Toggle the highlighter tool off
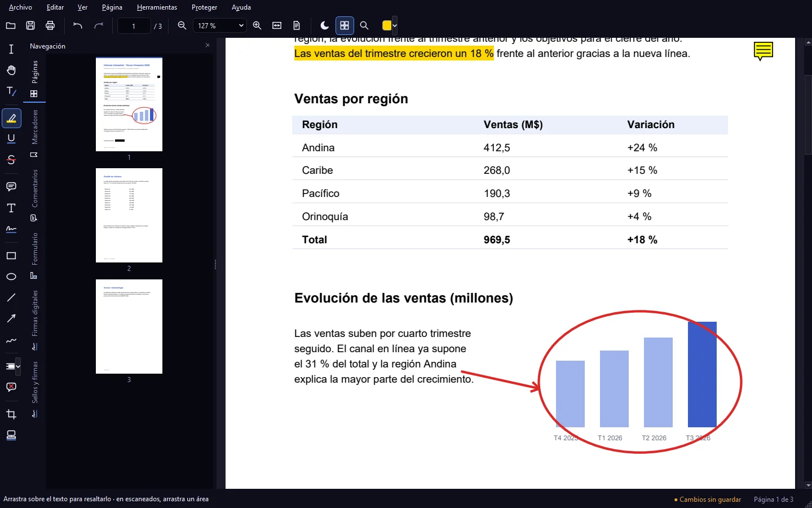The width and height of the screenshot is (812, 508). (x=11, y=118)
